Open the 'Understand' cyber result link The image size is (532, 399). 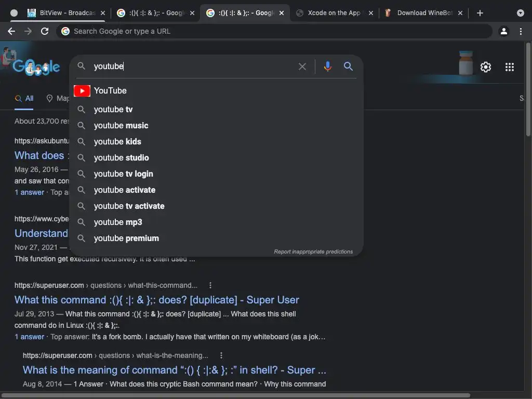(x=42, y=233)
